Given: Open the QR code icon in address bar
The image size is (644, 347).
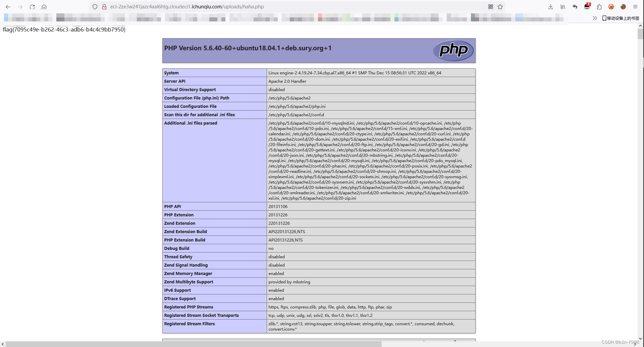Looking at the screenshot, I should coord(491,7).
